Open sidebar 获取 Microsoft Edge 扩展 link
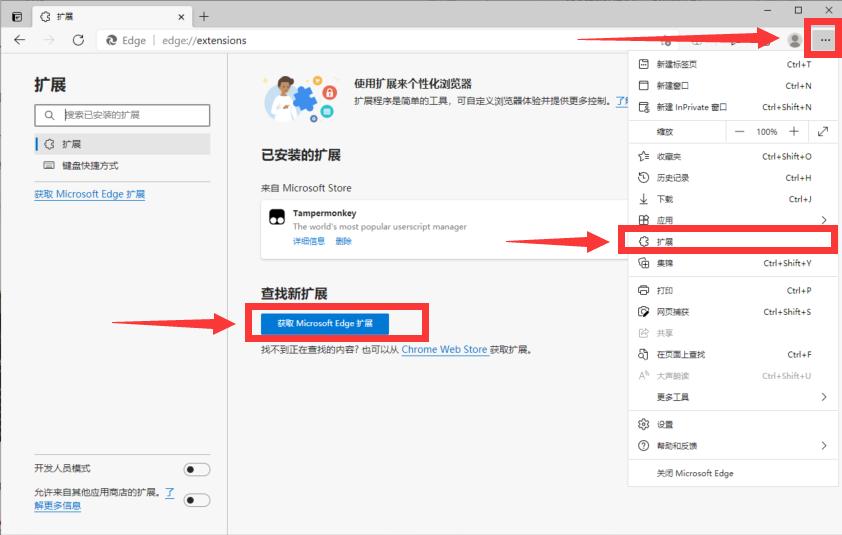The width and height of the screenshot is (842, 535). [90, 194]
